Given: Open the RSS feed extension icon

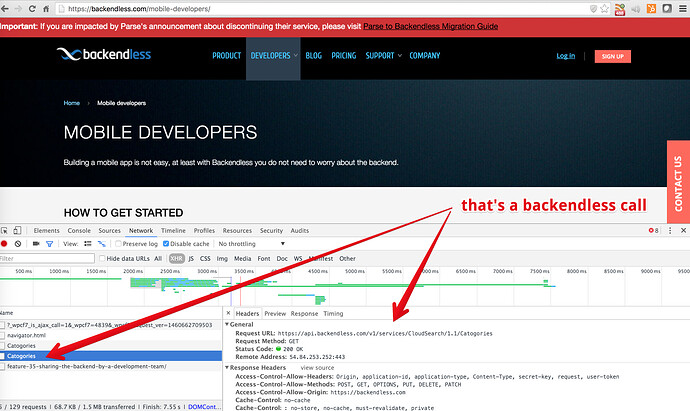Looking at the screenshot, I should pos(620,9).
